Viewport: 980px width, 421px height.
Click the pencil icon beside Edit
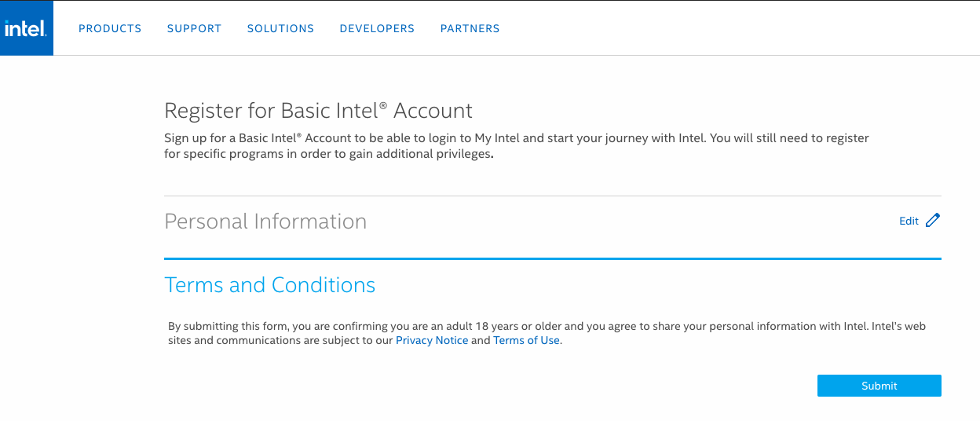[x=933, y=221]
